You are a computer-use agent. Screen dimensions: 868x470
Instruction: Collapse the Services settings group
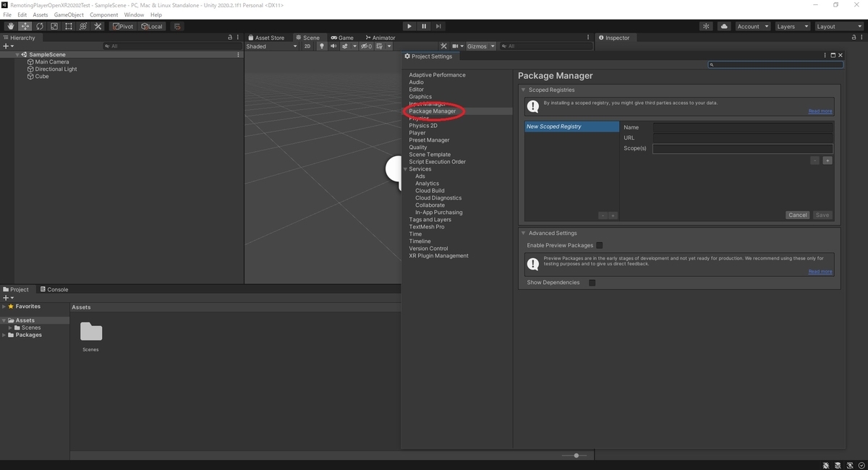405,169
